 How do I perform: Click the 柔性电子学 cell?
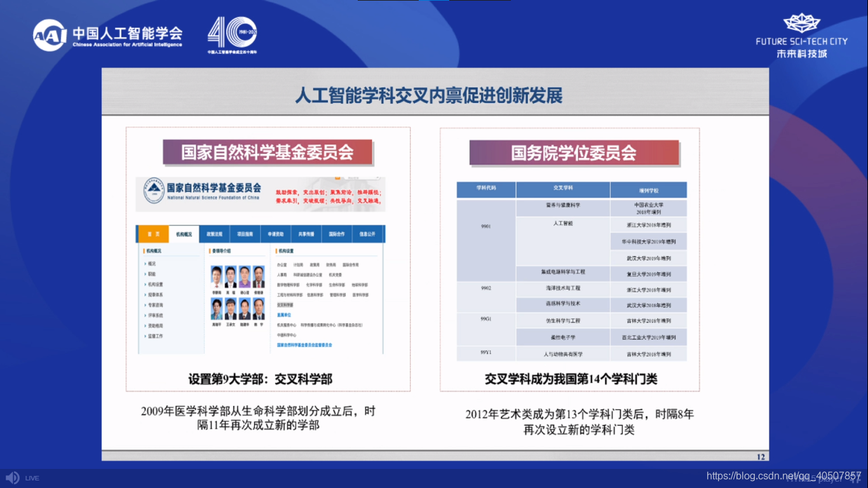[563, 337]
